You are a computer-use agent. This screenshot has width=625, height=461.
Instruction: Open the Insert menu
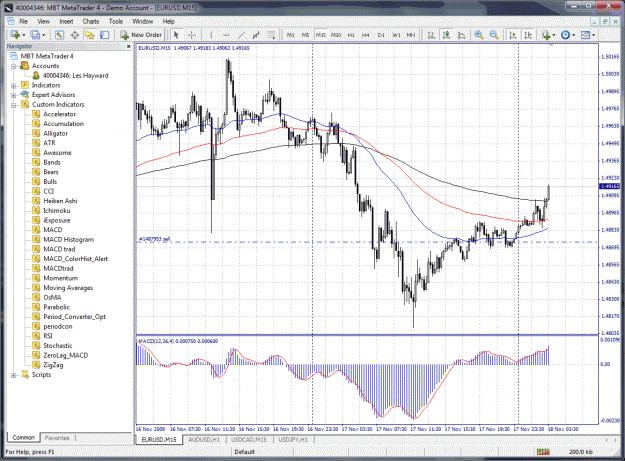(x=66, y=22)
